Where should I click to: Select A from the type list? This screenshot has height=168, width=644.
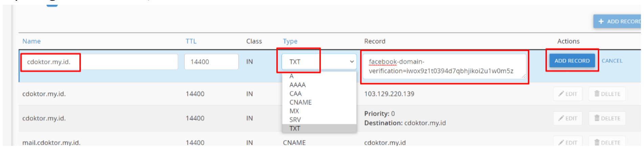point(319,76)
